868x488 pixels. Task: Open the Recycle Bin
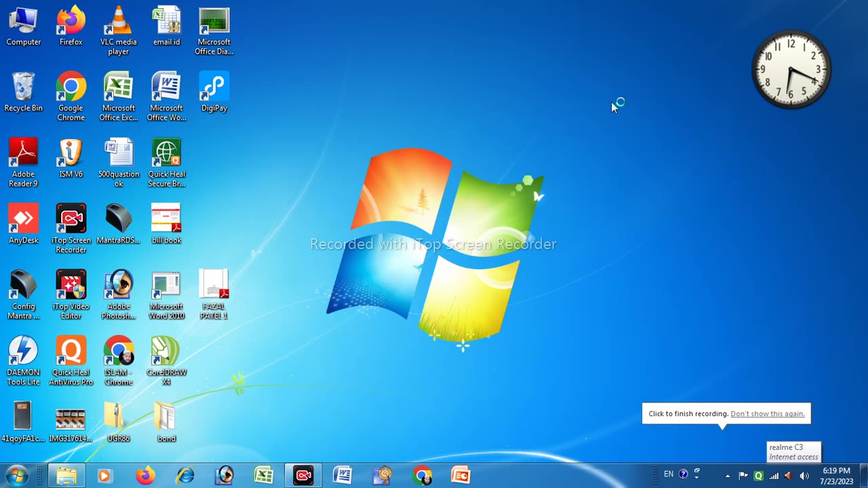point(23,93)
